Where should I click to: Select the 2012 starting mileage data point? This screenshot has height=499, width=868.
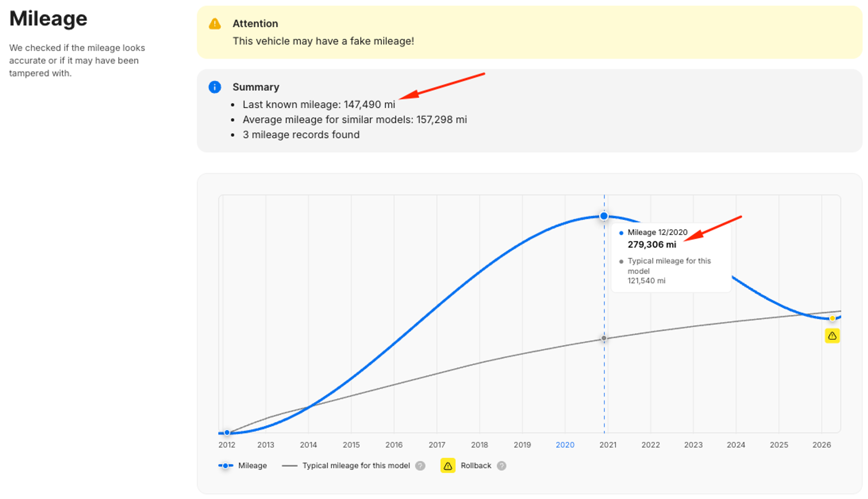(x=227, y=433)
